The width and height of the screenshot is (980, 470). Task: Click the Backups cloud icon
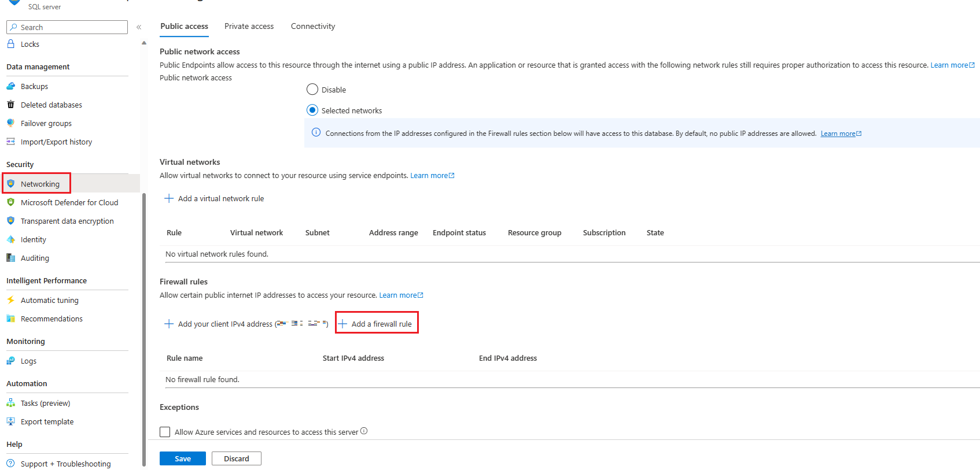(x=10, y=86)
